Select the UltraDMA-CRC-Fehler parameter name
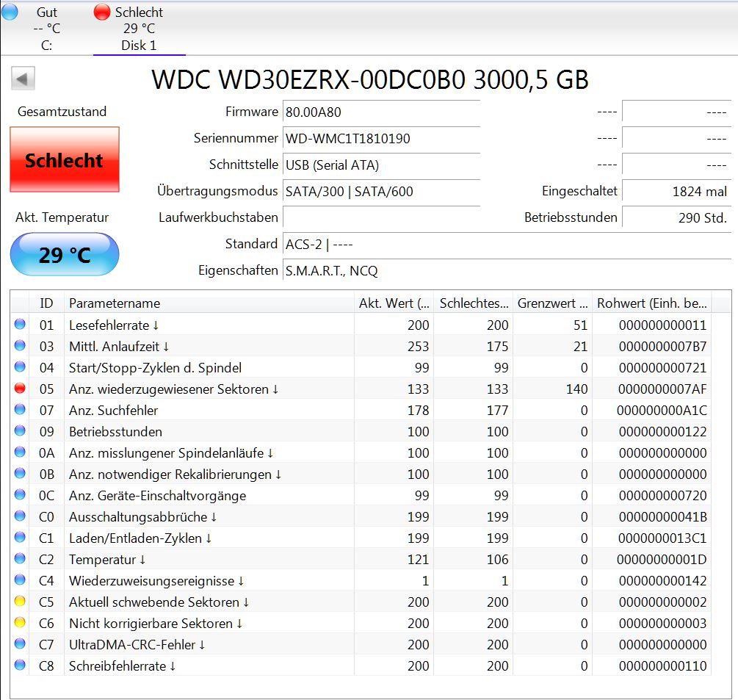 [x=137, y=644]
